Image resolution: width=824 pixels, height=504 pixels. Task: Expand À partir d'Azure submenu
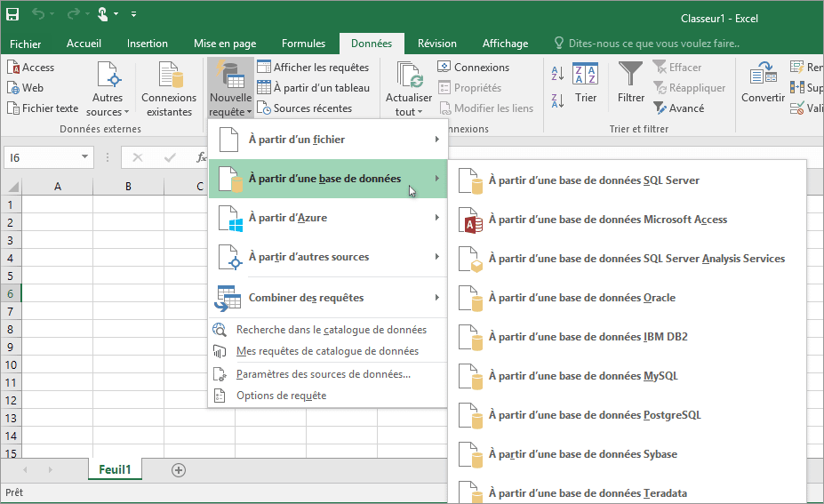328,218
